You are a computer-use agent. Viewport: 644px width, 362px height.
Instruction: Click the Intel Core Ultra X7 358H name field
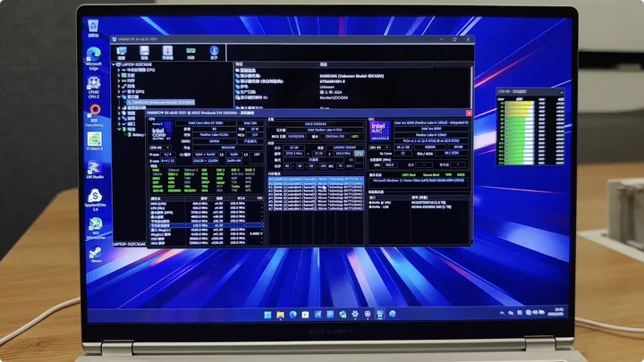[x=206, y=123]
